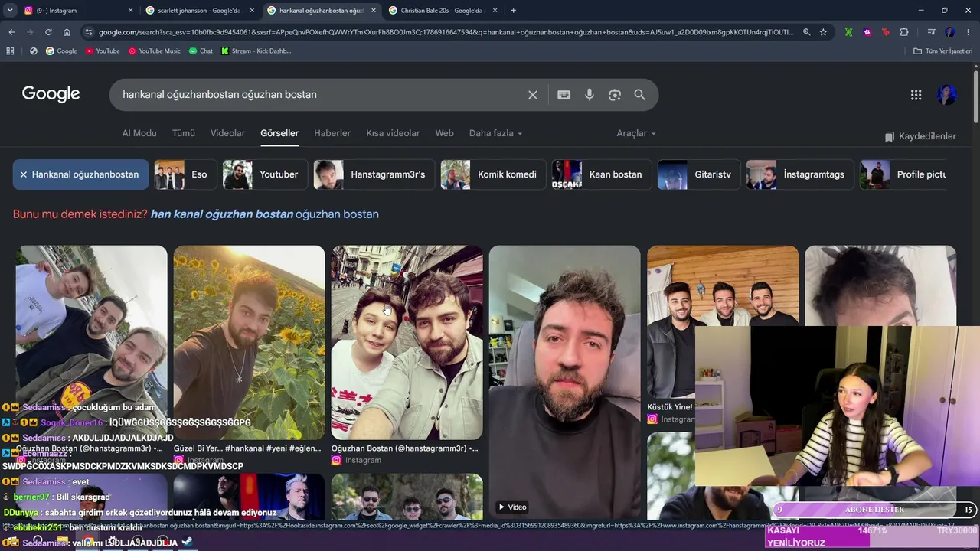Open the on-screen keyboard input tool

click(x=564, y=95)
